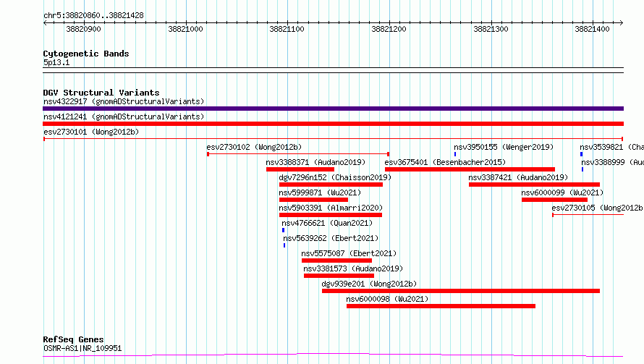
Task: Open esv3675401 (Besenbacher2015) variant
Action: coord(445,162)
